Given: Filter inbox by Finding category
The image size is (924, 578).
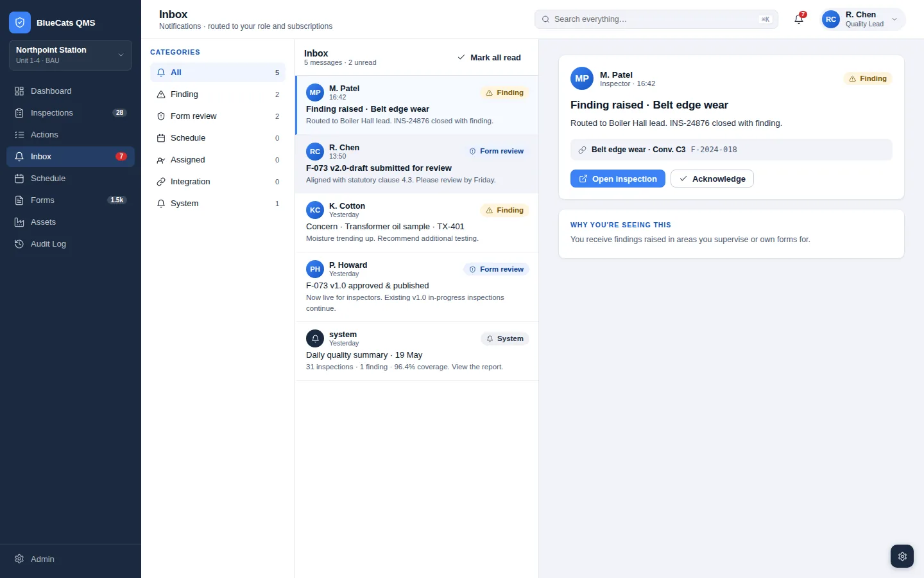Looking at the screenshot, I should tap(218, 94).
